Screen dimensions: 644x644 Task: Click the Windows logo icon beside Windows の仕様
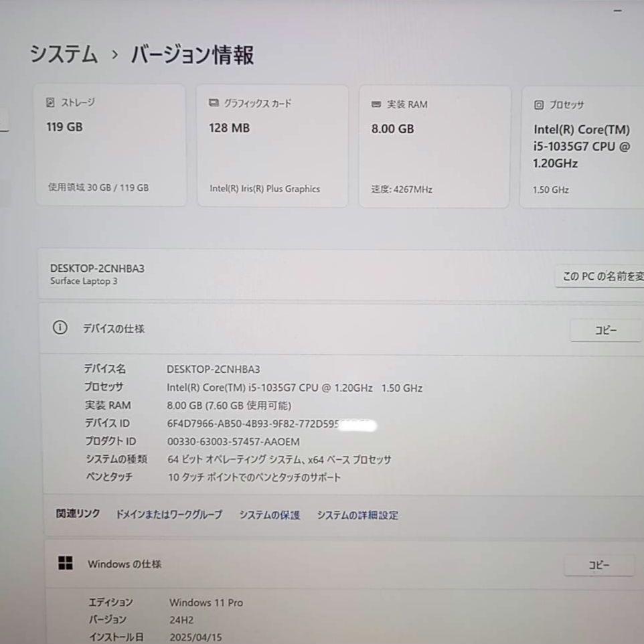click(66, 563)
